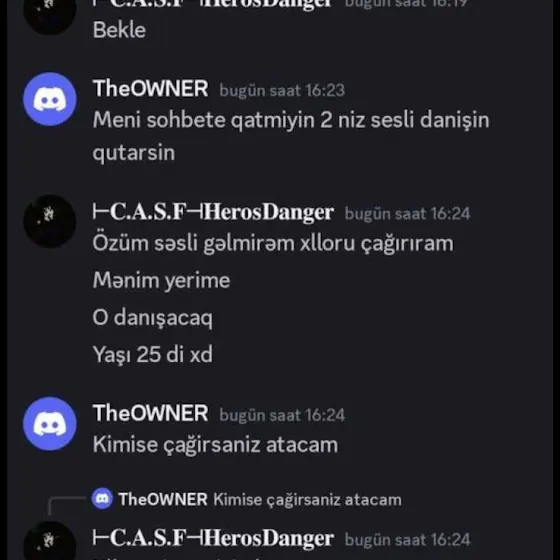Select the 'Mənim yerime' message
The image size is (560, 560).
click(x=161, y=281)
